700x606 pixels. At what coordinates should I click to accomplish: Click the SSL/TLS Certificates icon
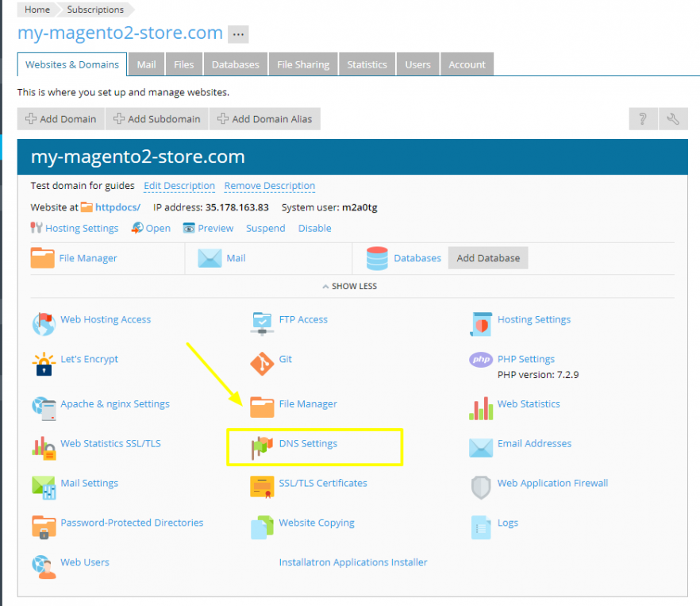[262, 487]
